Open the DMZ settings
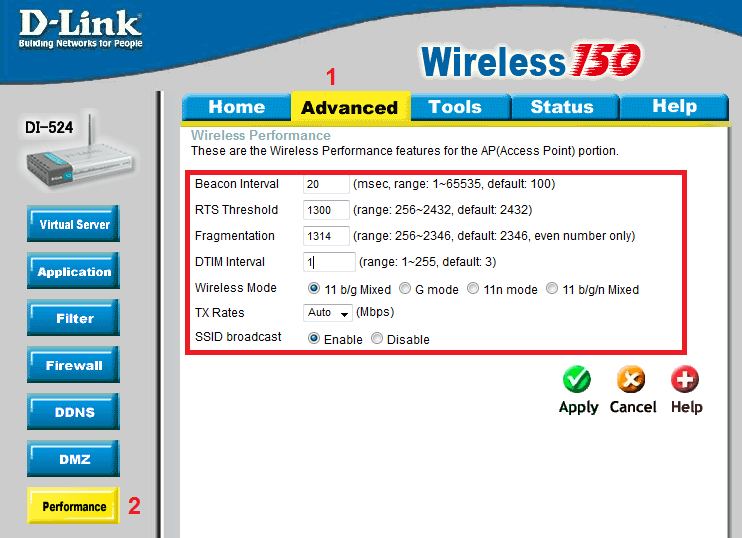Screen dimensions: 742x538 (73, 459)
